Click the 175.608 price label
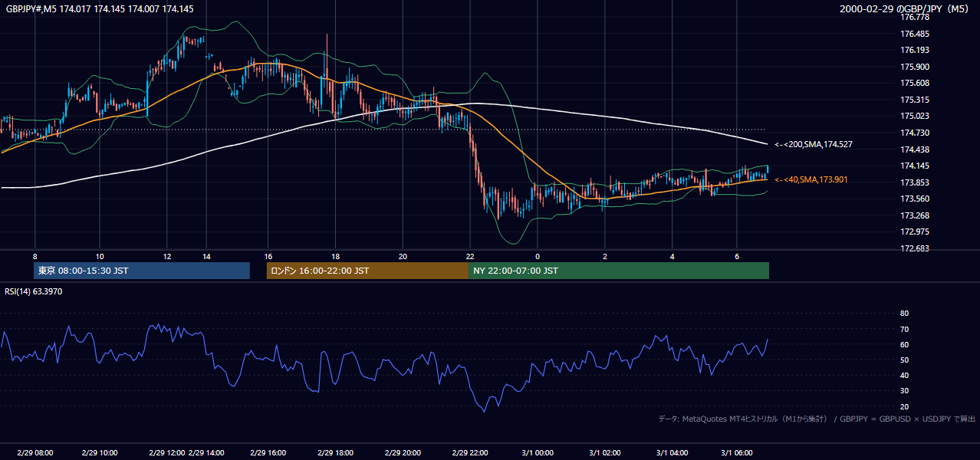Viewport: 980px width, 460px height. (915, 83)
